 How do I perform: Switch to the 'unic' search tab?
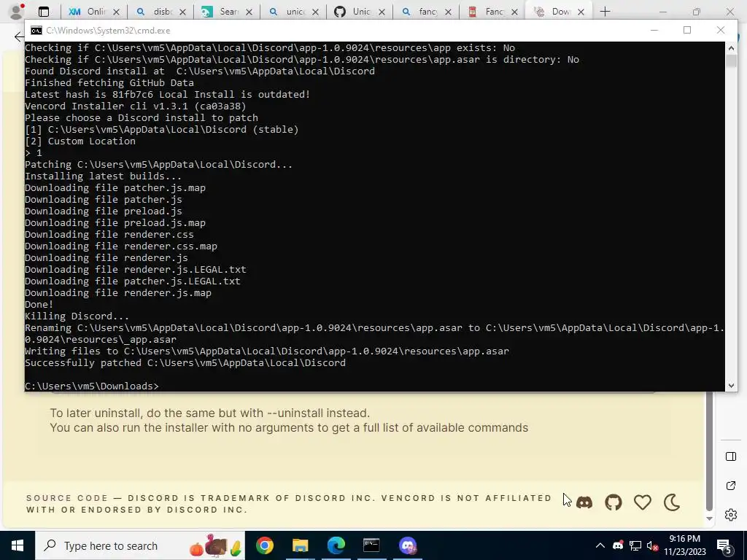[293, 12]
